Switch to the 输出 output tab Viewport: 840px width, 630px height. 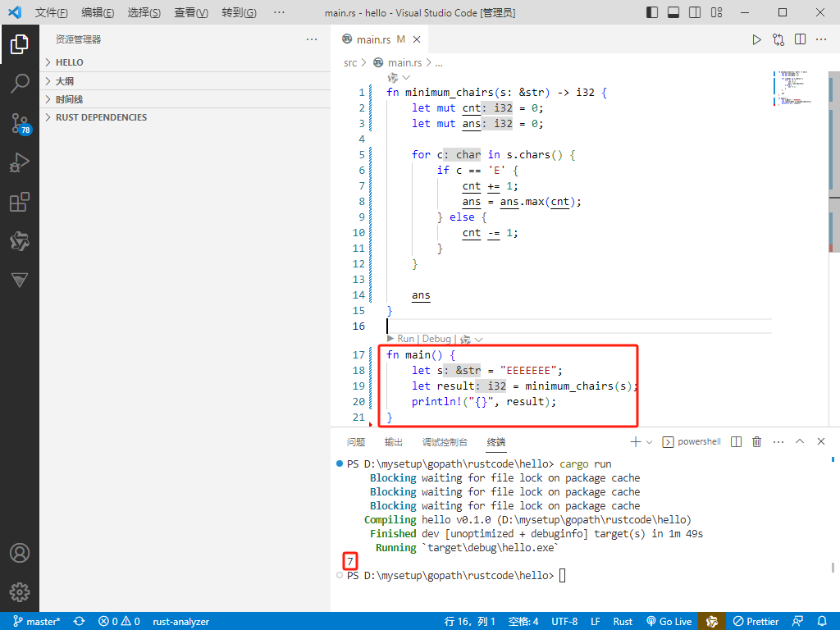393,442
